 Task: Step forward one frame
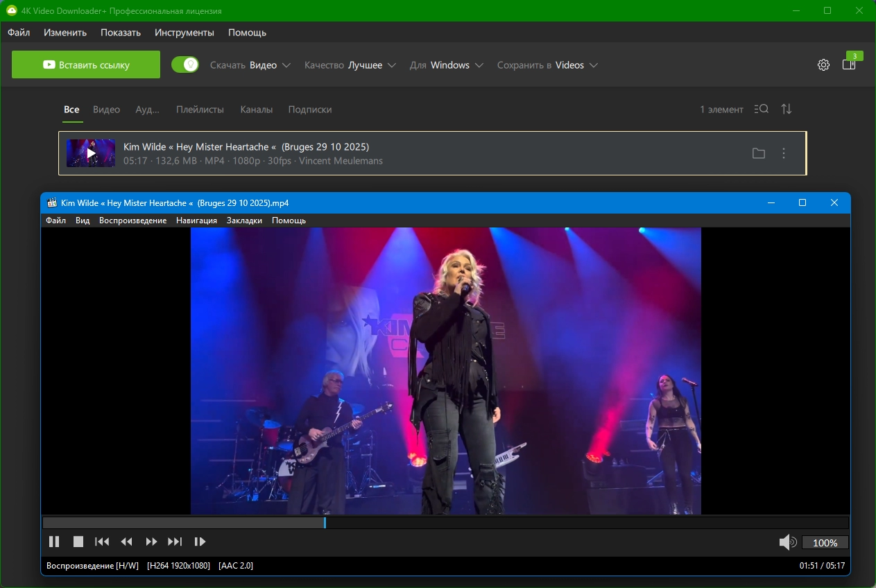pyautogui.click(x=200, y=542)
